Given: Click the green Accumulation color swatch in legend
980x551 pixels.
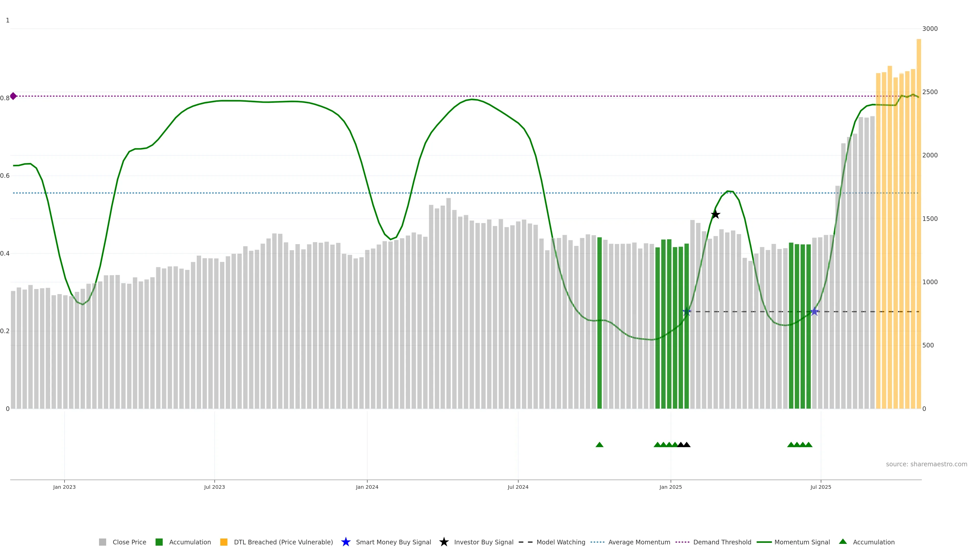Looking at the screenshot, I should [x=159, y=542].
